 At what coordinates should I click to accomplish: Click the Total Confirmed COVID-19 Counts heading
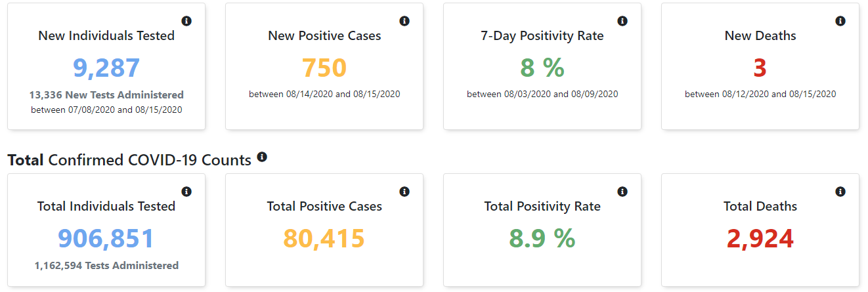click(x=129, y=160)
